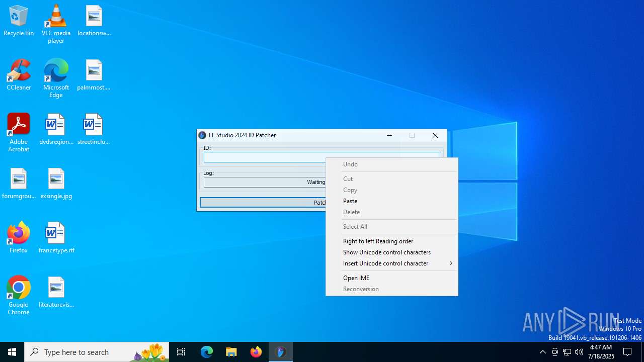
Task: Click the FL Studio Patcher title bar icon
Action: [202, 135]
